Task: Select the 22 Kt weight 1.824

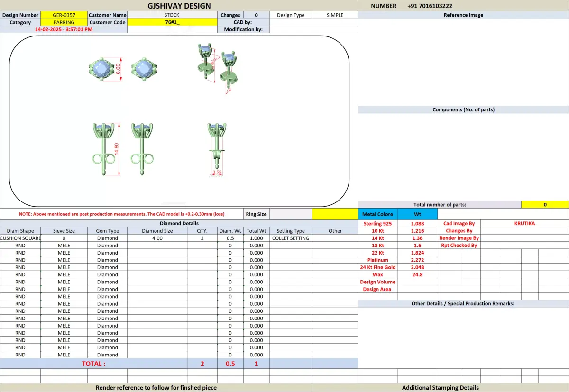Action: click(x=417, y=253)
